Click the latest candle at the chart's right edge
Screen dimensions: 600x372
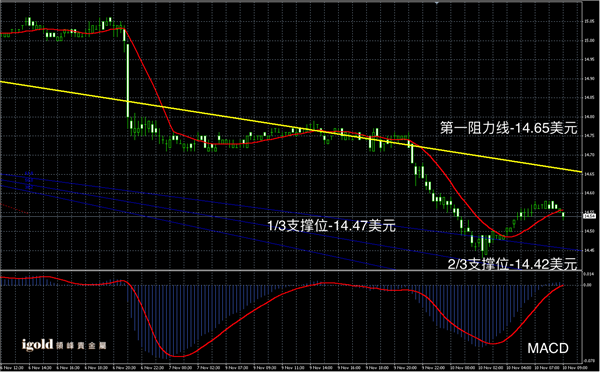(x=563, y=215)
